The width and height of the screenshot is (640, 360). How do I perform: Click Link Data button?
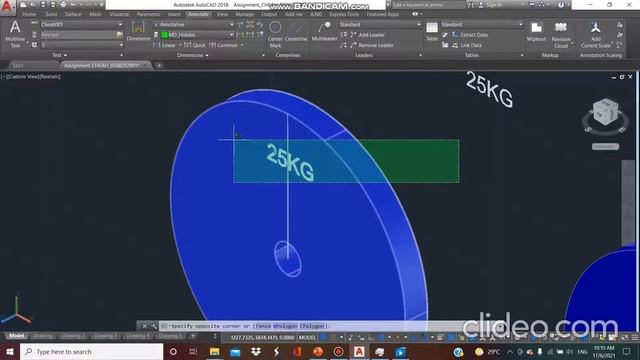pyautogui.click(x=467, y=45)
